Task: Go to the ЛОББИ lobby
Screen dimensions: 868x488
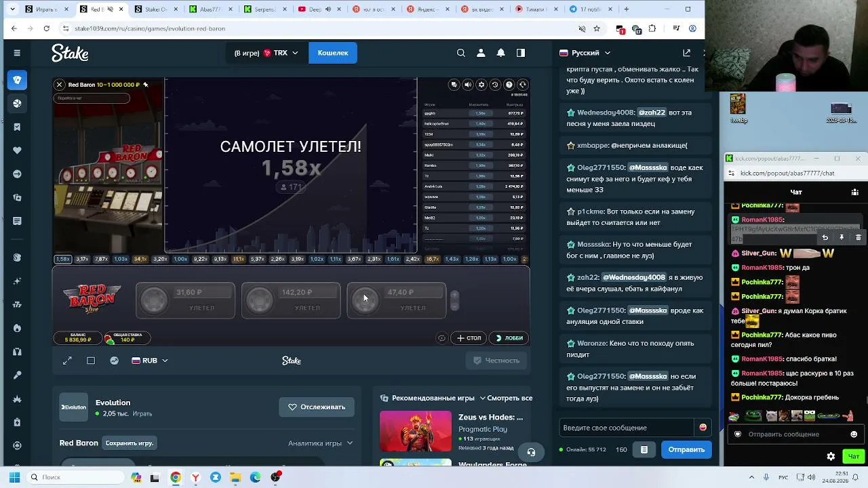Action: (509, 338)
